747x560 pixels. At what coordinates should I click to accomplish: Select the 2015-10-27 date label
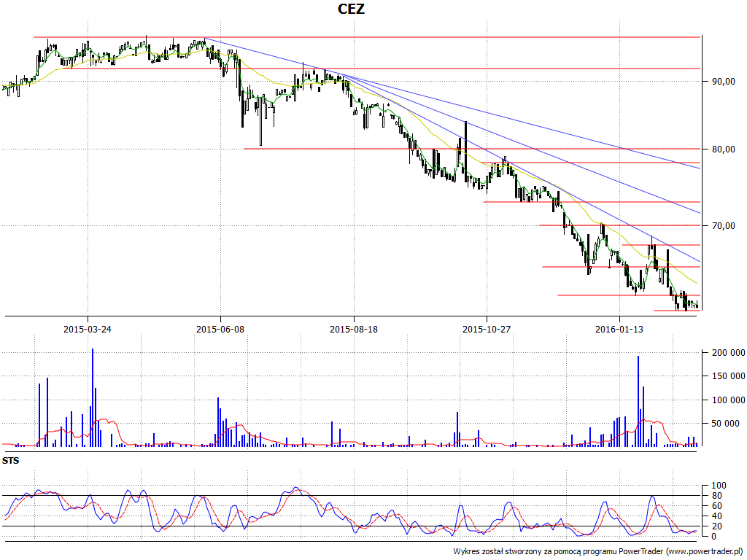tap(487, 329)
